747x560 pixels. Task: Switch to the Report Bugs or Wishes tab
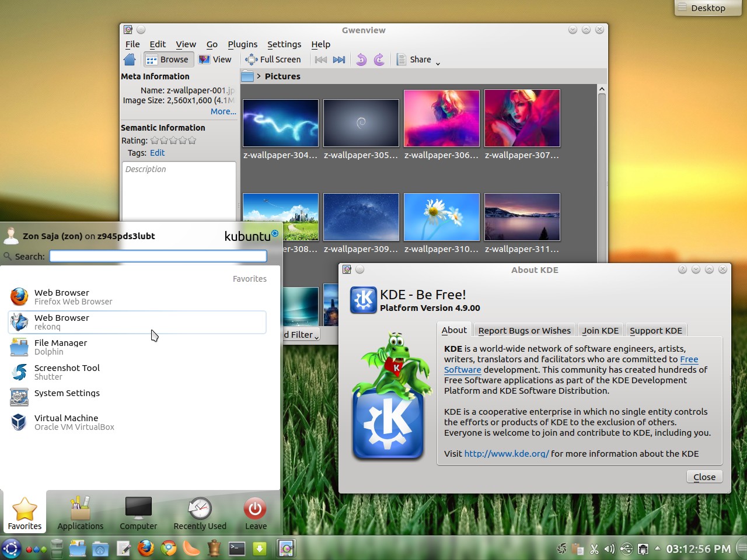[x=523, y=330]
